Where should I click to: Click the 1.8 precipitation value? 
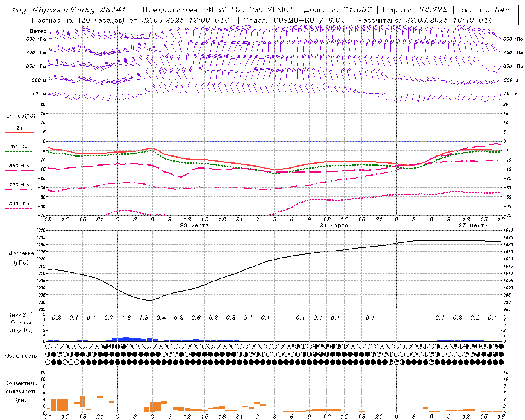point(126,318)
